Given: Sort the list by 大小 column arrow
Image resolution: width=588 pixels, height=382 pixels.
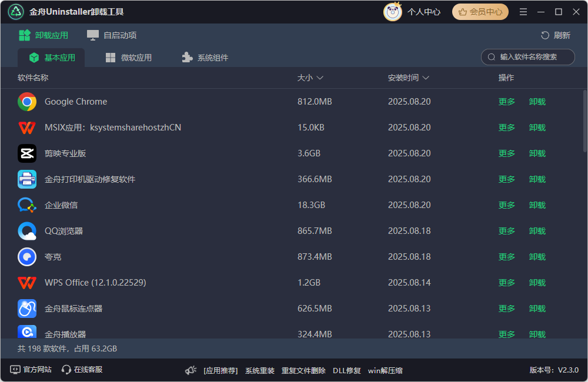Looking at the screenshot, I should click(320, 78).
